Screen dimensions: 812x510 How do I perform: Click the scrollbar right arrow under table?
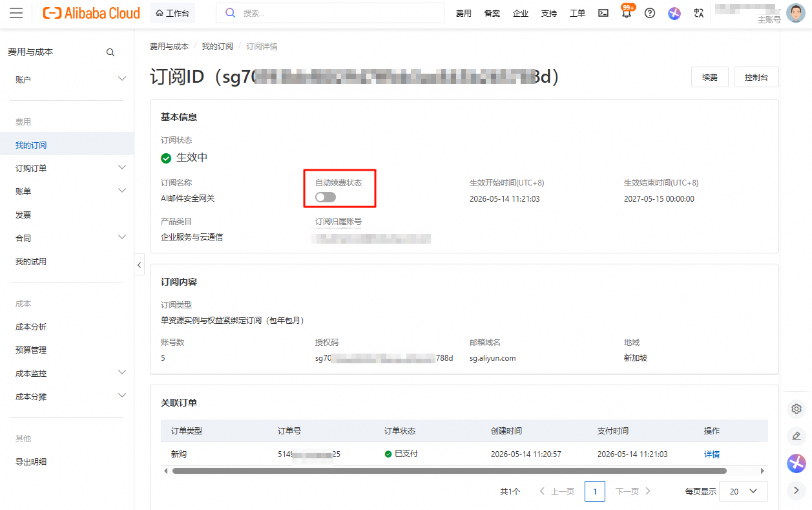(763, 471)
